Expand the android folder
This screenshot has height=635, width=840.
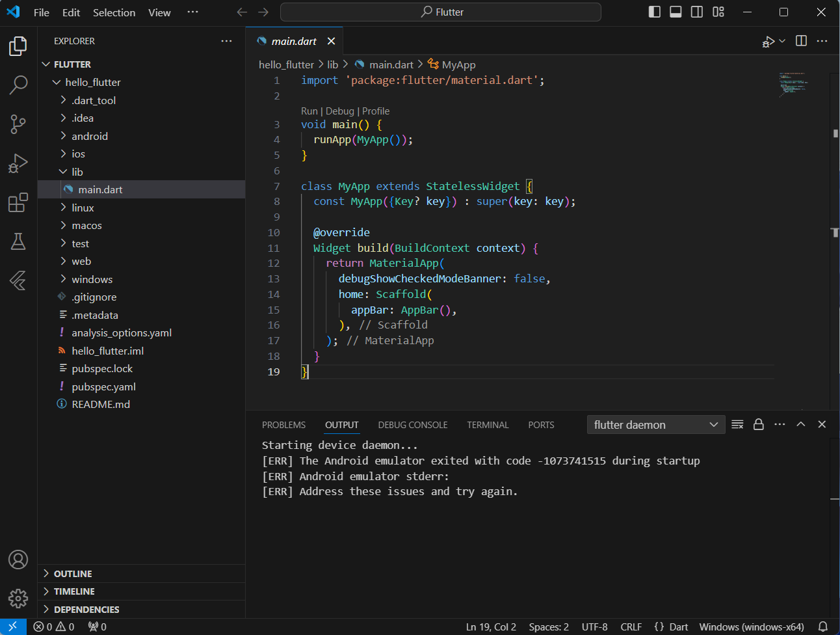pos(142,136)
